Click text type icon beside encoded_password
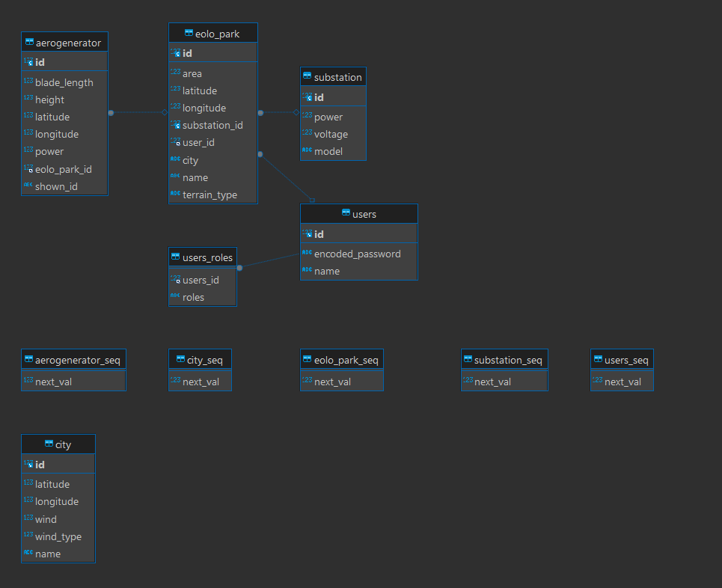 click(307, 252)
